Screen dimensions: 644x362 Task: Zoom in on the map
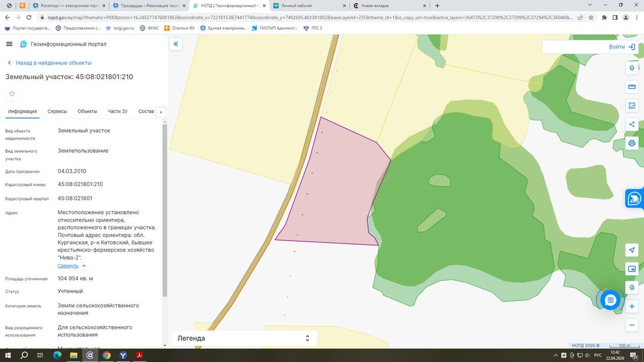tap(632, 306)
